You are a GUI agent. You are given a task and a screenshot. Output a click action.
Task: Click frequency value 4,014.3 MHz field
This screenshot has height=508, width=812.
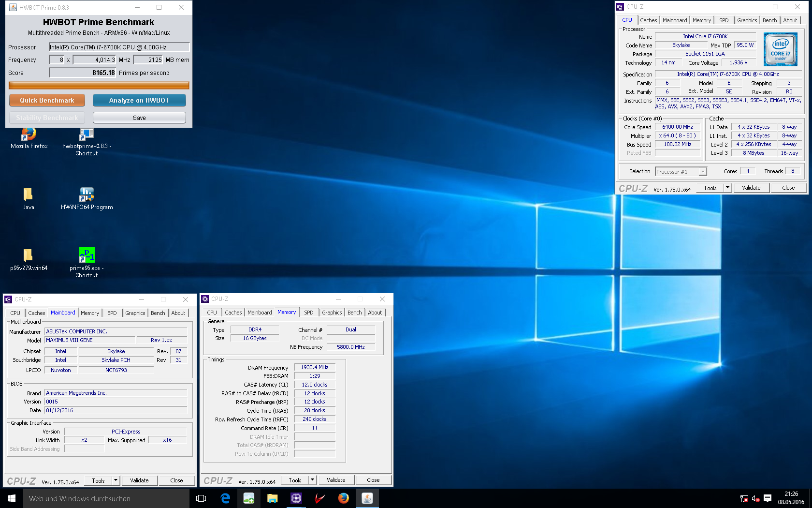95,60
